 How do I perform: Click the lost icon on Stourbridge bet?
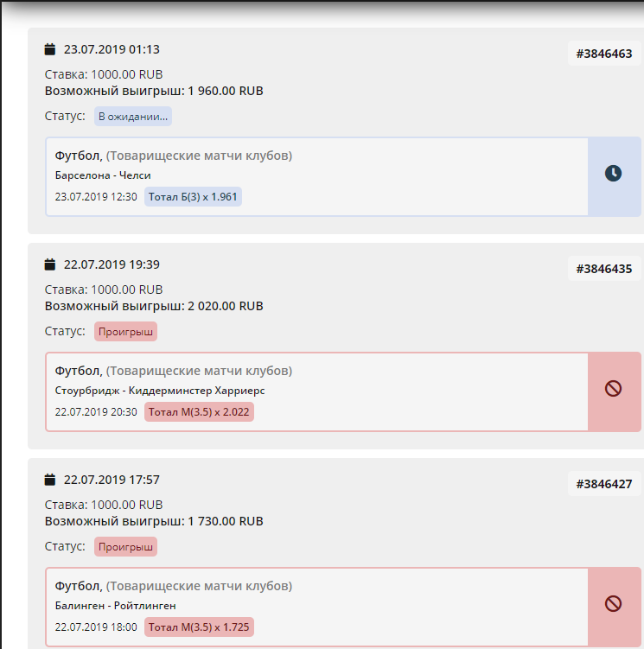613,389
